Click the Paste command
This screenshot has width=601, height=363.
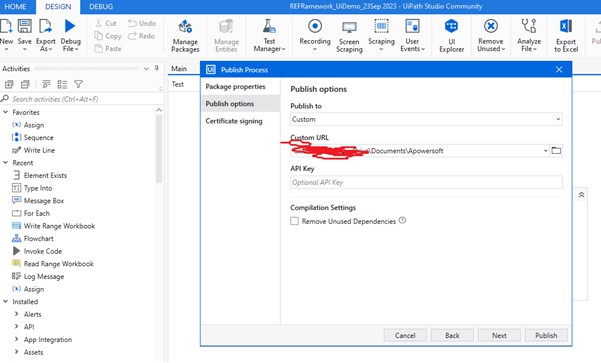(x=108, y=49)
